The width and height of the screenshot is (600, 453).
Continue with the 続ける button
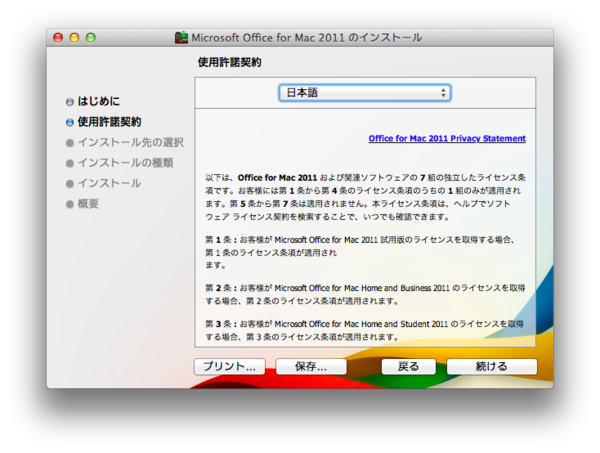point(492,367)
